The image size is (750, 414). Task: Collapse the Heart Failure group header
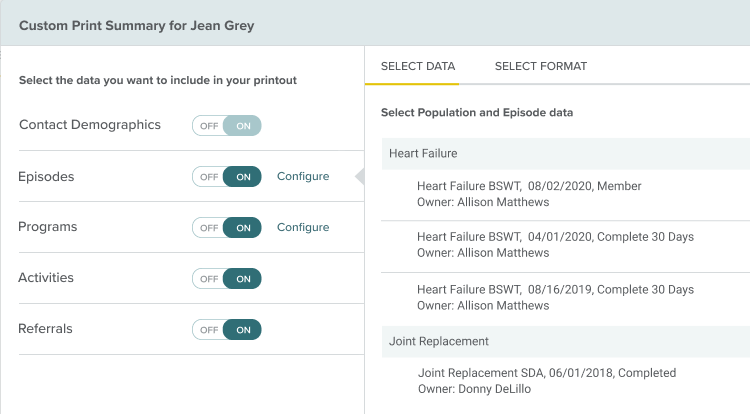click(423, 154)
